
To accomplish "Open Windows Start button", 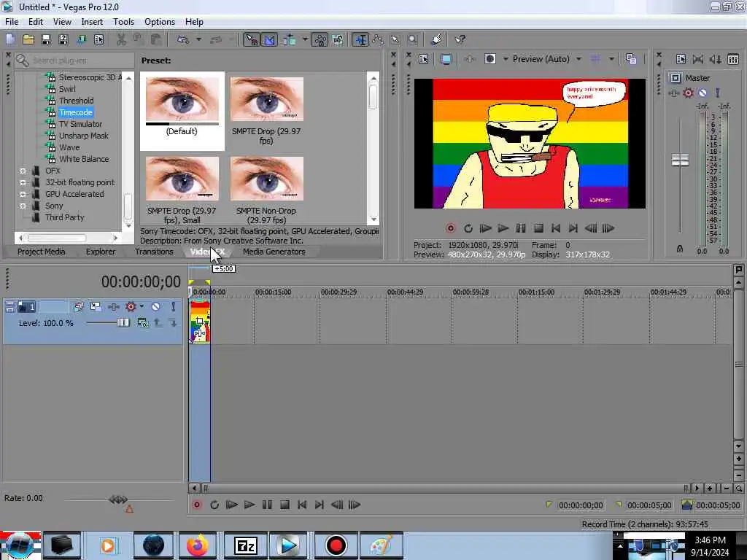I will (x=20, y=545).
